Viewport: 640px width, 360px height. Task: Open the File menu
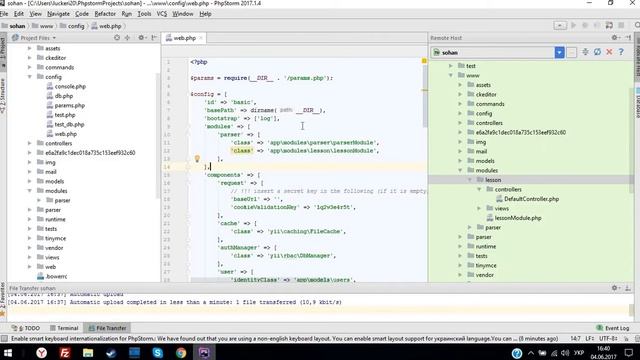click(x=4, y=14)
